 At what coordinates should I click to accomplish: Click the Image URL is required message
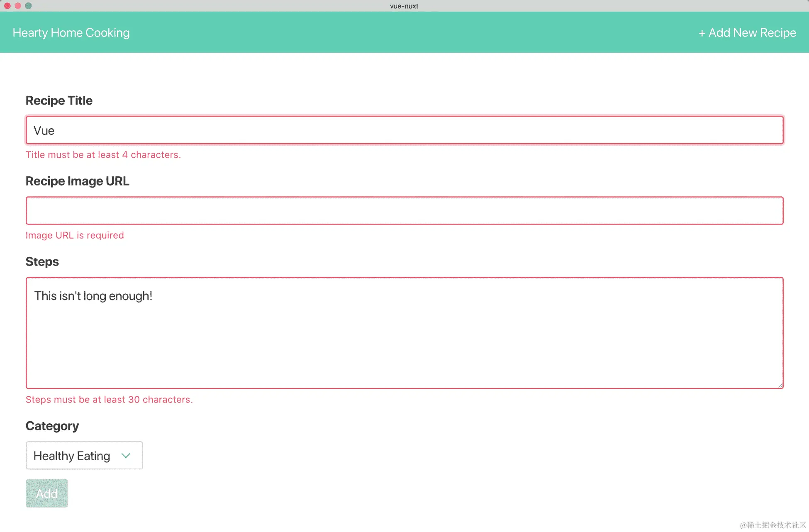[75, 235]
